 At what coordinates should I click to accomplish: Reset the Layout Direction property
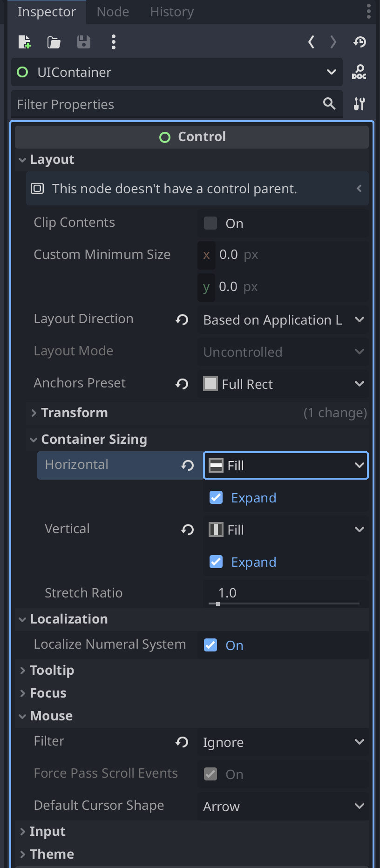click(182, 319)
